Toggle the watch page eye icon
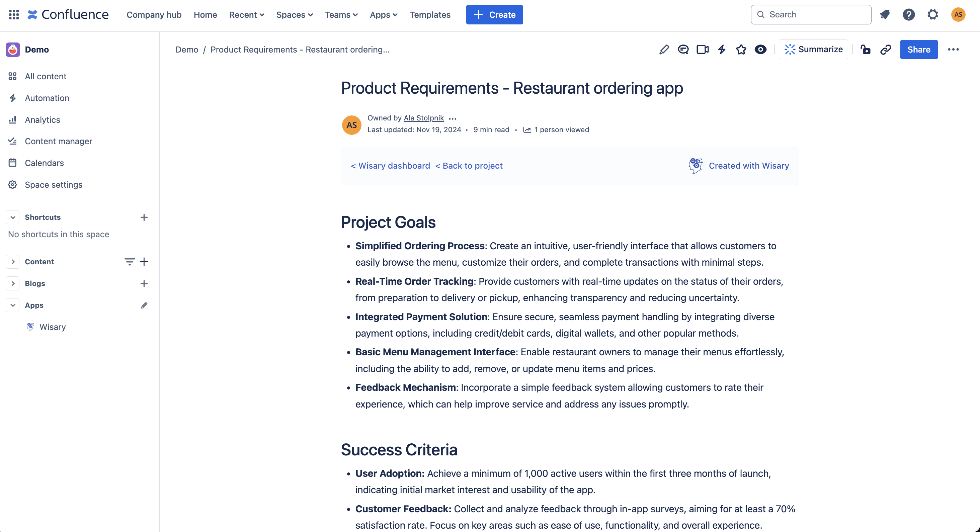This screenshot has width=980, height=532. [x=760, y=50]
